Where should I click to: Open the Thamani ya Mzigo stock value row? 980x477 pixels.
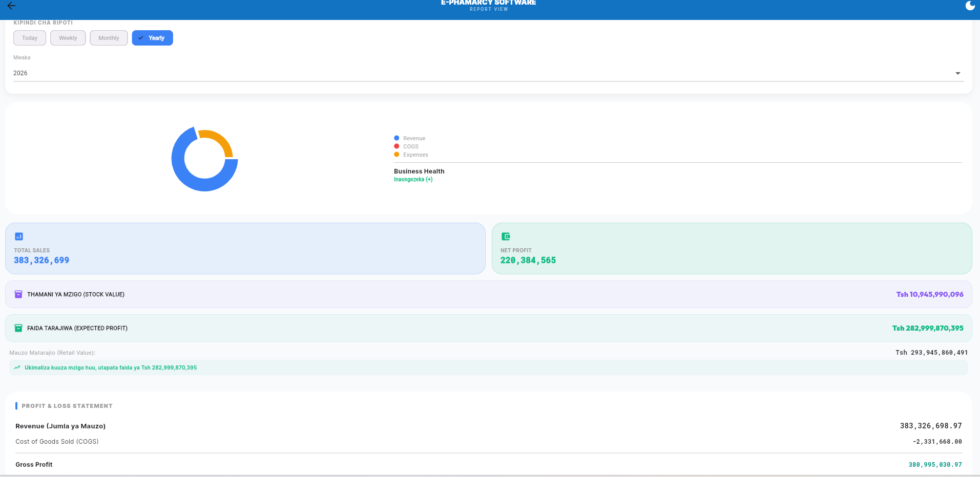click(488, 294)
